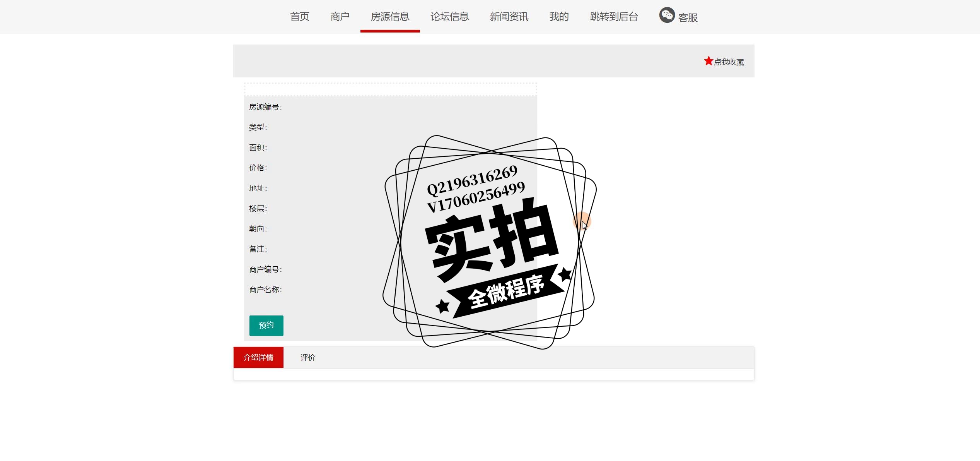
Task: Click the WeChat customer service icon
Action: pos(667,15)
